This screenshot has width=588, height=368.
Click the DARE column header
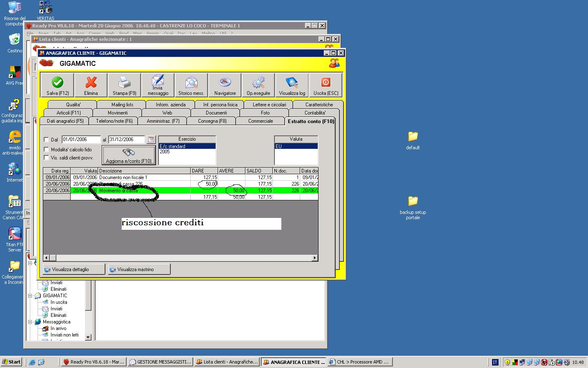204,171
